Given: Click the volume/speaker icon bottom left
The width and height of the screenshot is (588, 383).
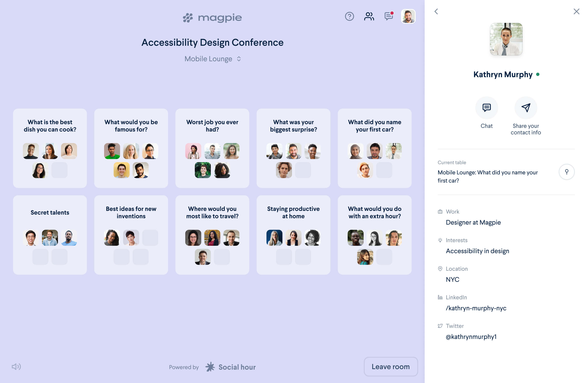Looking at the screenshot, I should pos(16,367).
